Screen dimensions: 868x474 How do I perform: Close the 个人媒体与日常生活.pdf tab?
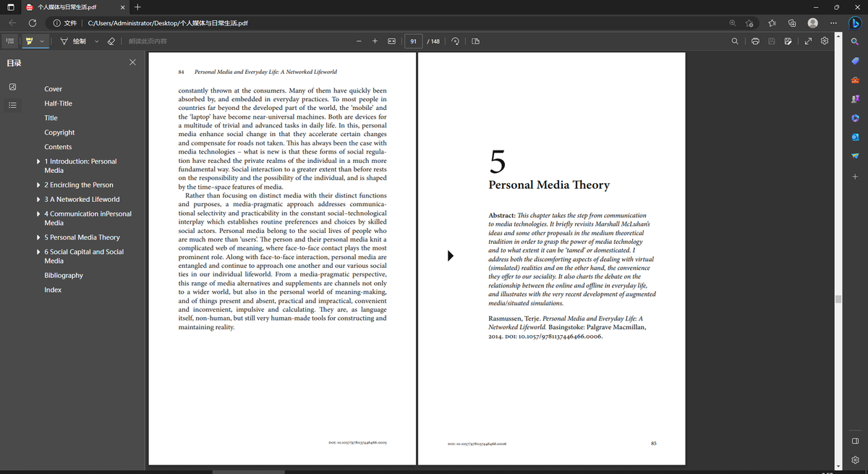122,7
